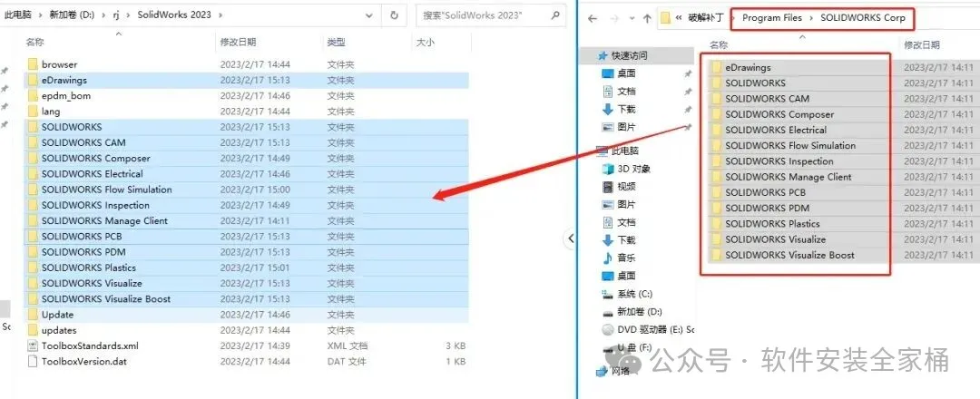Viewport: 980px width, 399px height.
Task: Open the address bar history dropdown in left window
Action: click(x=370, y=15)
